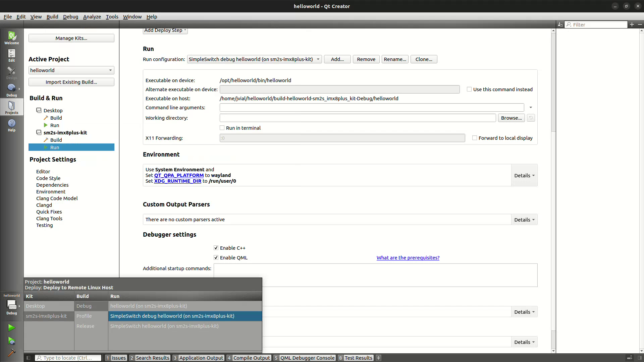Image resolution: width=644 pixels, height=362 pixels.
Task: Click the Manage Kits button
Action: point(71,38)
